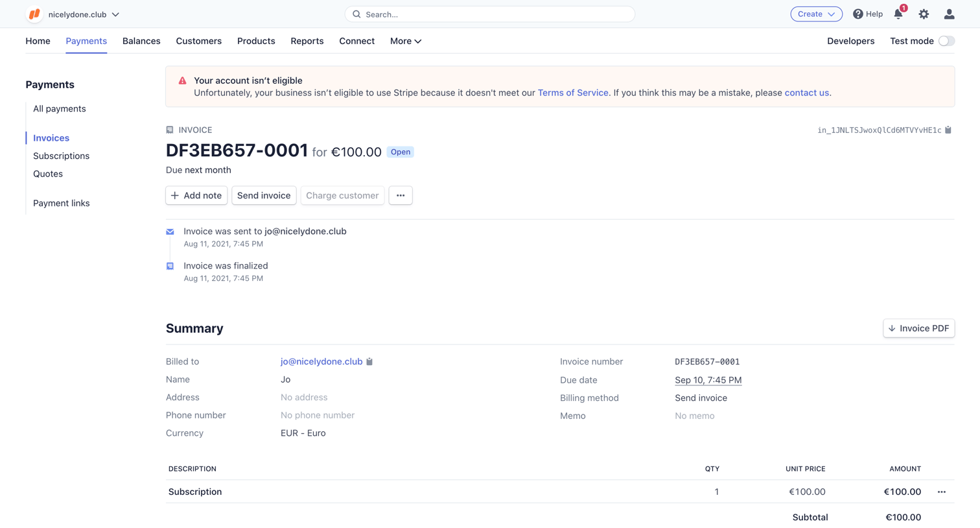Click invoice number value DF3EB657-0001 in Summary
This screenshot has width=980, height=528.
pyautogui.click(x=707, y=362)
